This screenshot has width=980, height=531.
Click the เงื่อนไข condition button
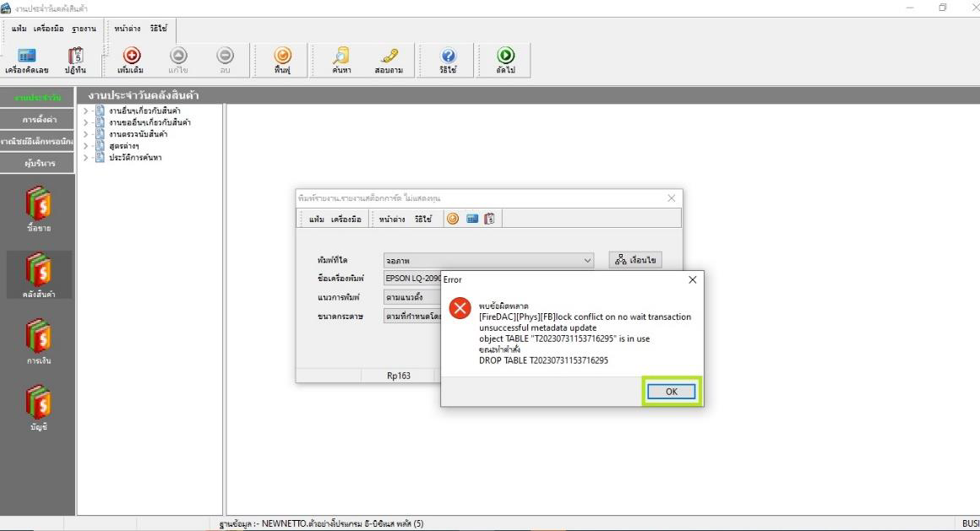coord(635,261)
